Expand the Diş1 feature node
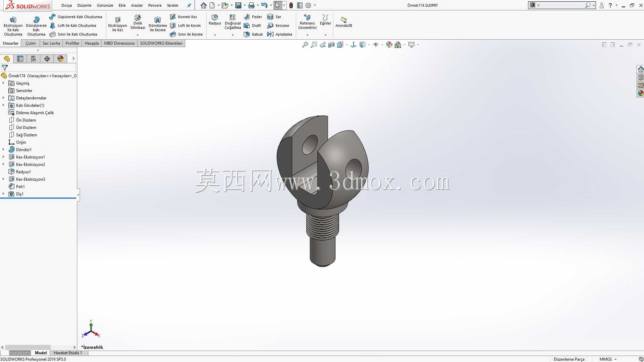The image size is (644, 362). (3, 194)
